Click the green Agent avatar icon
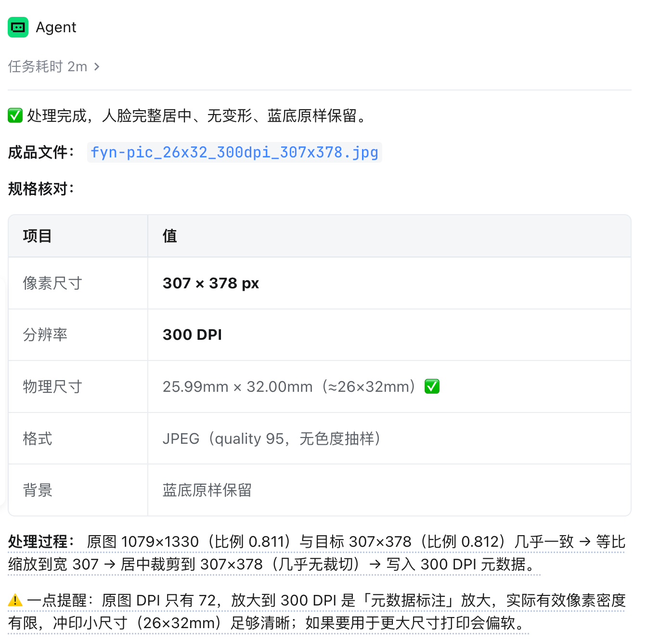The height and width of the screenshot is (644, 647). click(x=18, y=27)
